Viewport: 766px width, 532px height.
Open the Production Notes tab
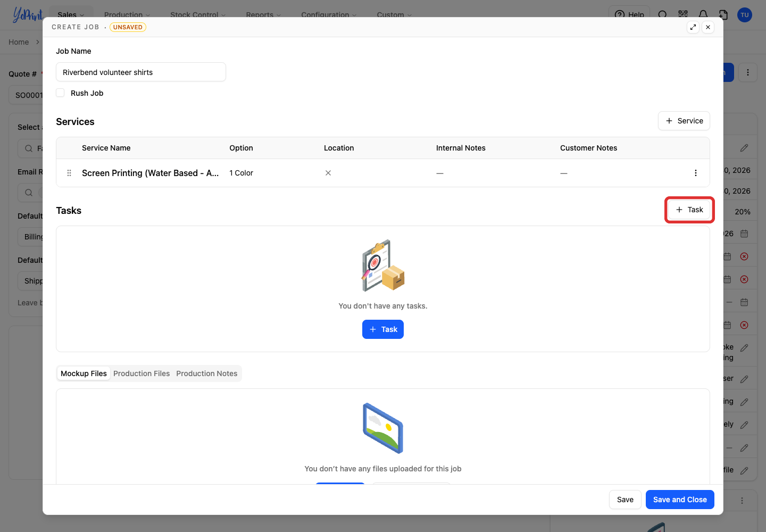pyautogui.click(x=207, y=373)
